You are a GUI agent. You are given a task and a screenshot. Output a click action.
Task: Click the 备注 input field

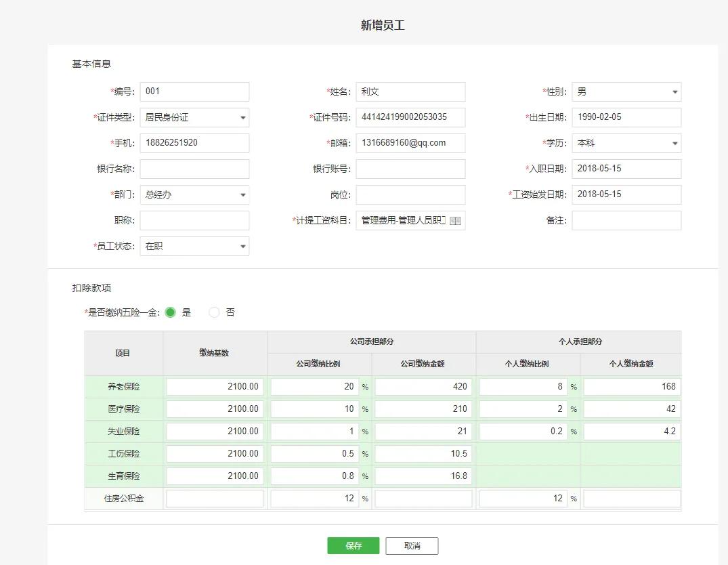[x=626, y=220]
